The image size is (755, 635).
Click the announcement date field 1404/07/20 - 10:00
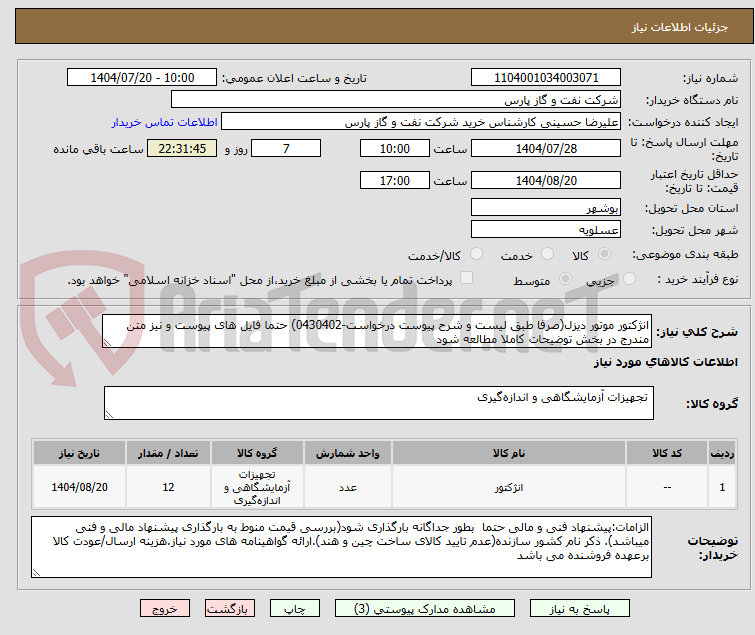point(142,78)
